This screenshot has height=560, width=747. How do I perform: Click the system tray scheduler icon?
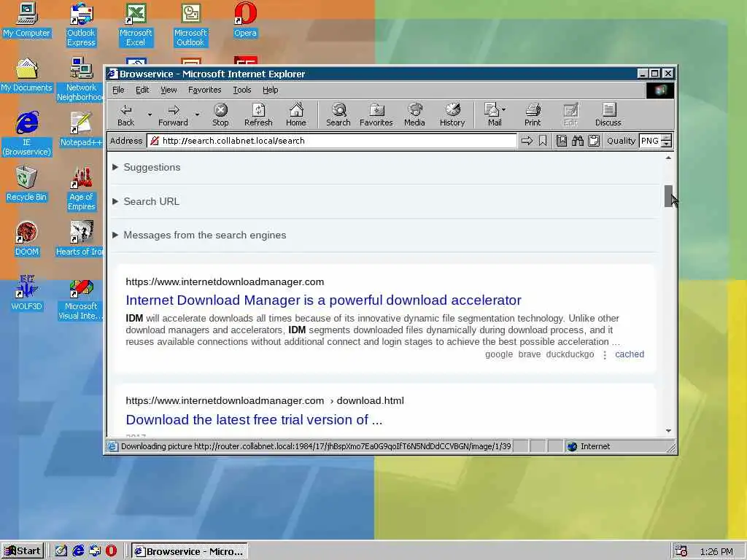point(681,551)
